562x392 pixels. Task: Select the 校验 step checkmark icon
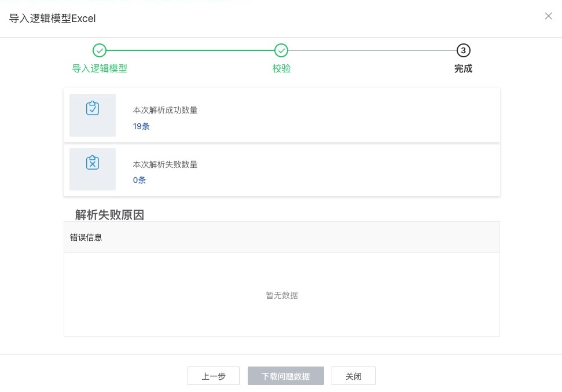(x=281, y=50)
